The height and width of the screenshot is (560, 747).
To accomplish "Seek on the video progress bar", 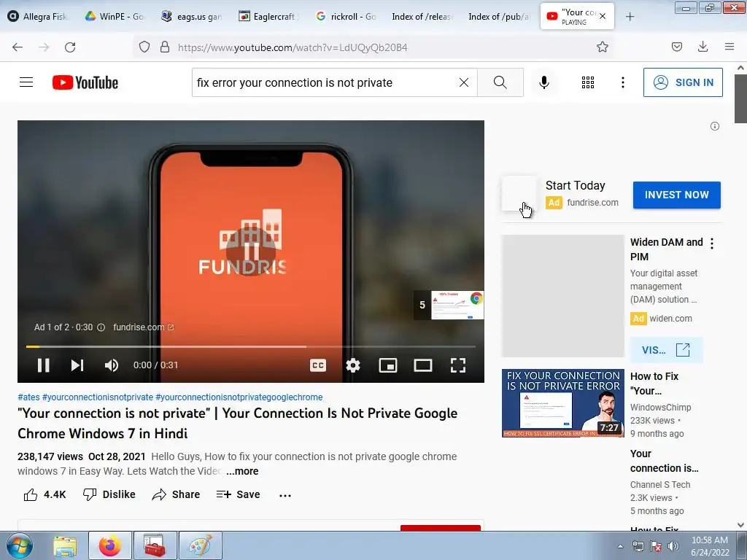I will [x=251, y=346].
